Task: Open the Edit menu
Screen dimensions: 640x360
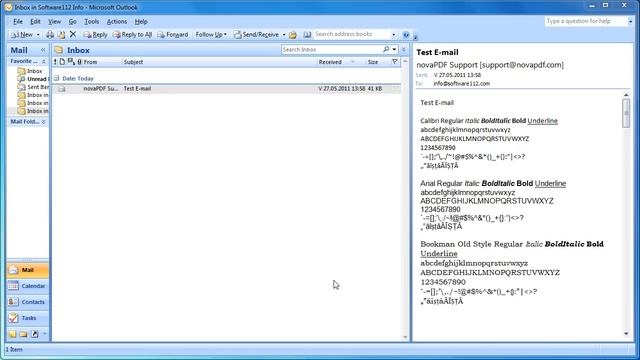Action: (35, 21)
